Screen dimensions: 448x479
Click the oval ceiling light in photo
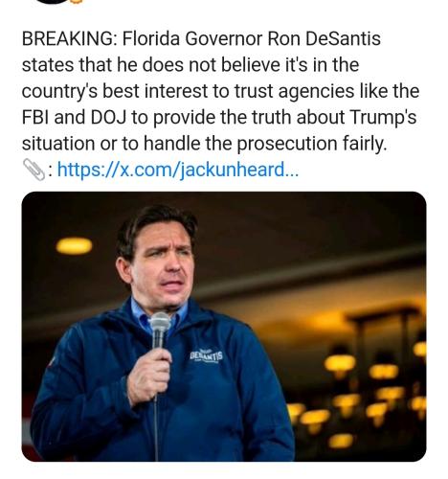(x=74, y=246)
